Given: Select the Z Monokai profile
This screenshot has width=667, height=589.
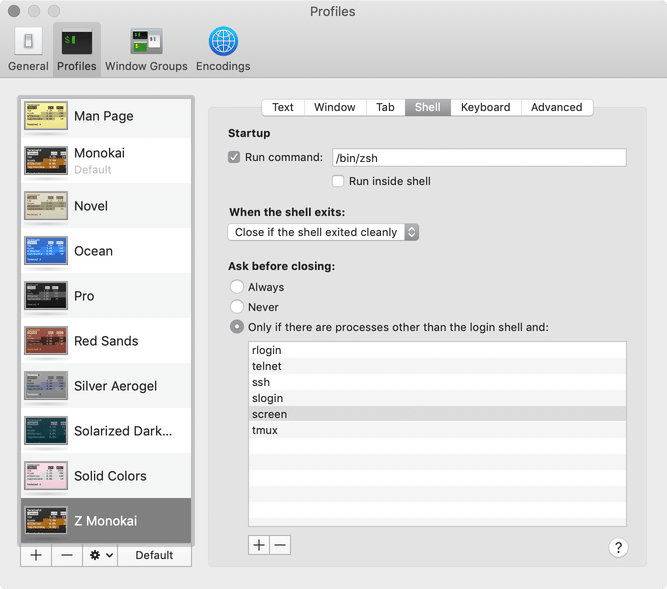Looking at the screenshot, I should tap(106, 521).
